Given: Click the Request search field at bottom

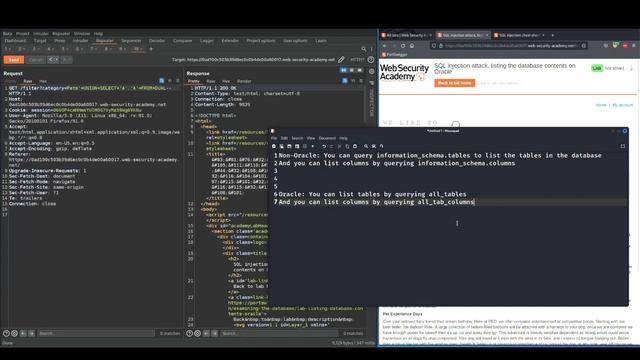Looking at the screenshot, I should [x=96, y=333].
